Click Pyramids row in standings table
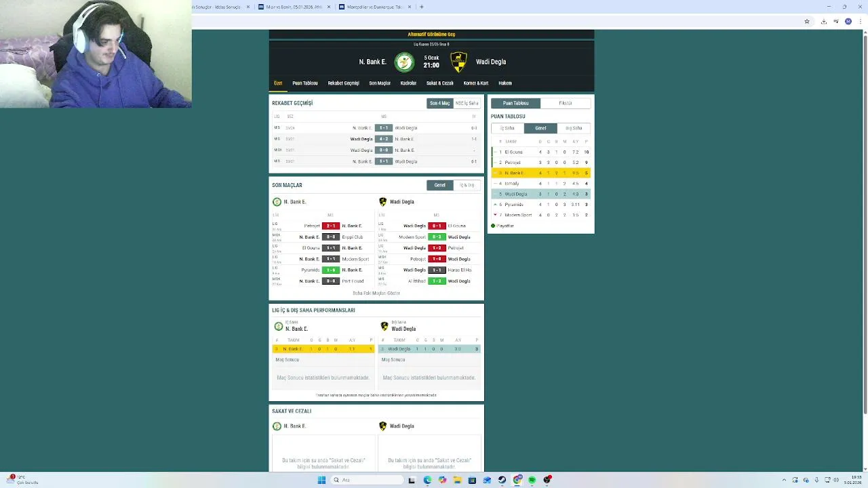 pos(540,205)
